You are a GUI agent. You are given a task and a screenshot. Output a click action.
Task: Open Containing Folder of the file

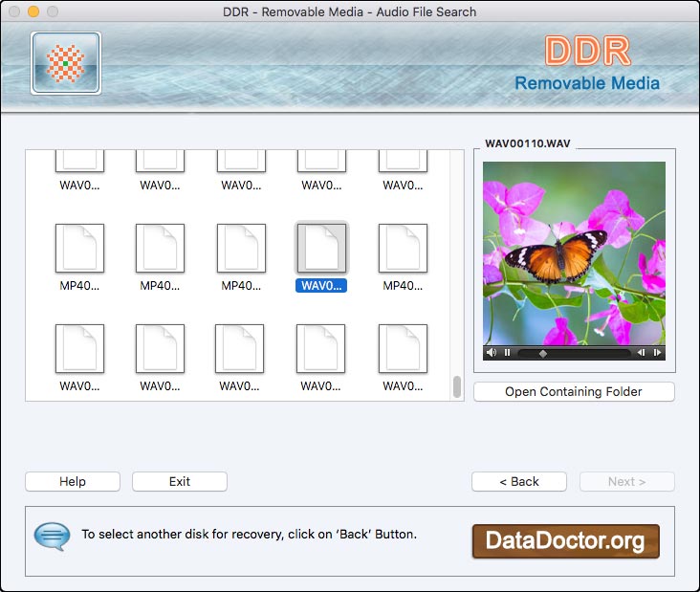tap(574, 391)
